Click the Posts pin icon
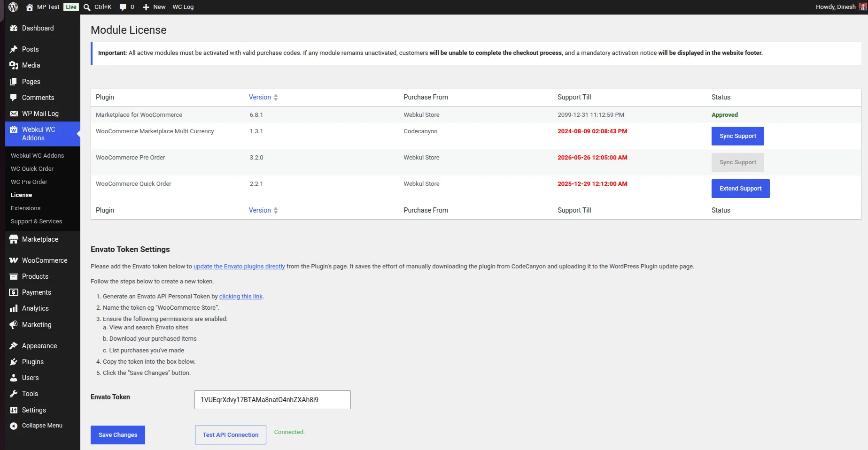 (14, 49)
